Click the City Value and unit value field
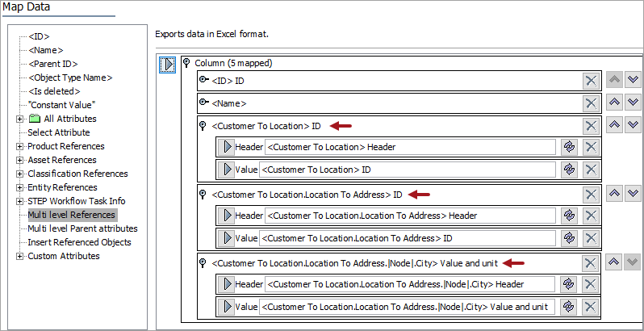 pyautogui.click(x=407, y=306)
